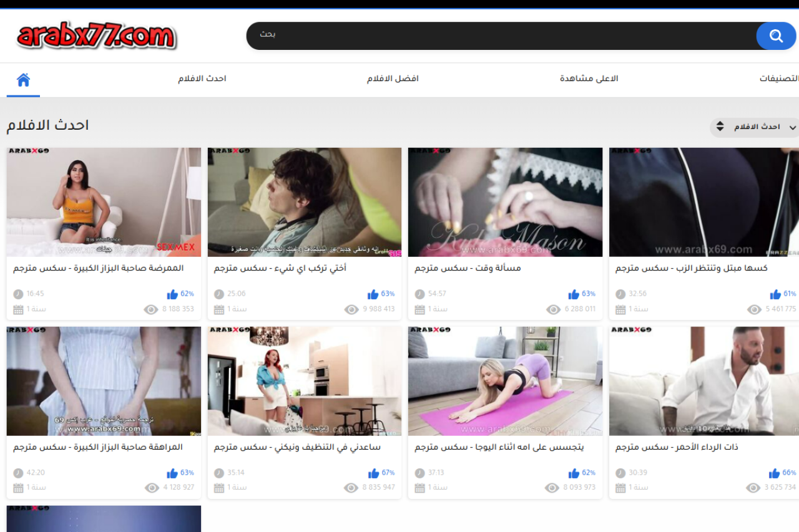Click thumbs-up icon showing 67%
This screenshot has height=532, width=799.
tap(373, 473)
